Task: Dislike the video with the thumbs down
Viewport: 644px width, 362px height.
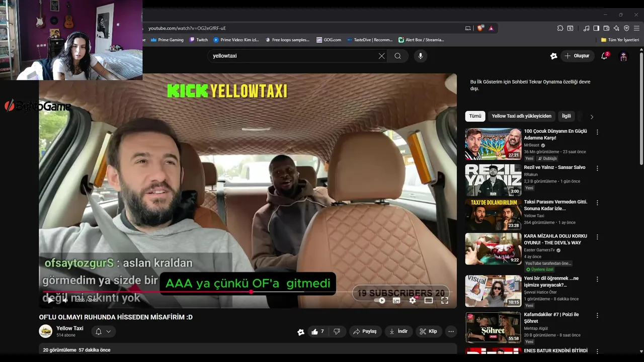Action: 337,331
